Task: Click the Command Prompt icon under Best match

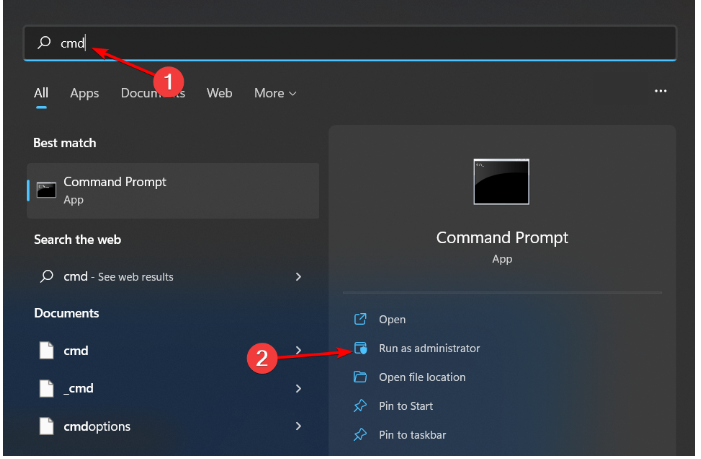Action: (x=46, y=190)
